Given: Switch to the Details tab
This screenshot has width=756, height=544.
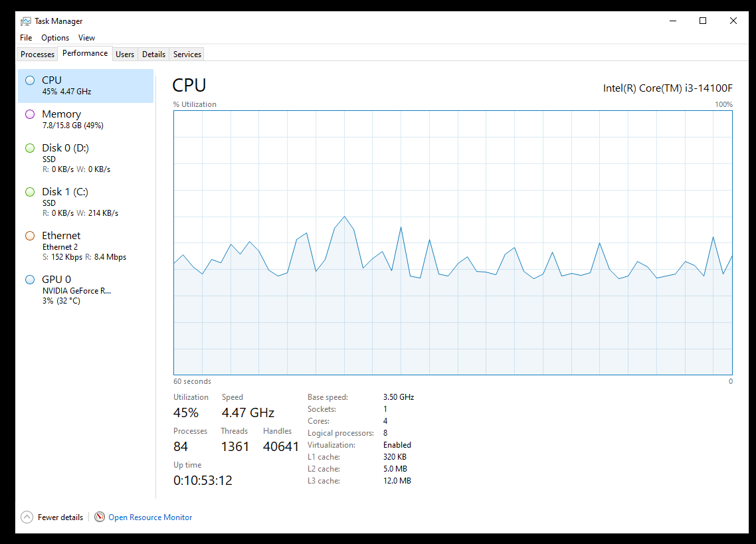Looking at the screenshot, I should pyautogui.click(x=154, y=54).
